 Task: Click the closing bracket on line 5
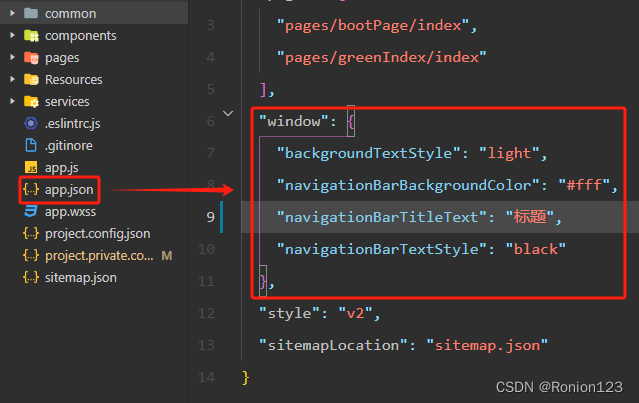click(263, 89)
